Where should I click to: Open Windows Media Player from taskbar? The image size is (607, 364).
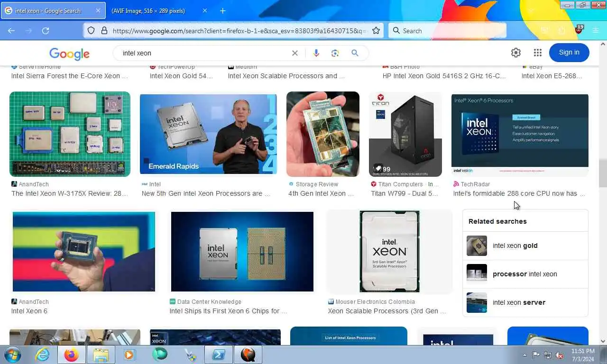pos(129,355)
